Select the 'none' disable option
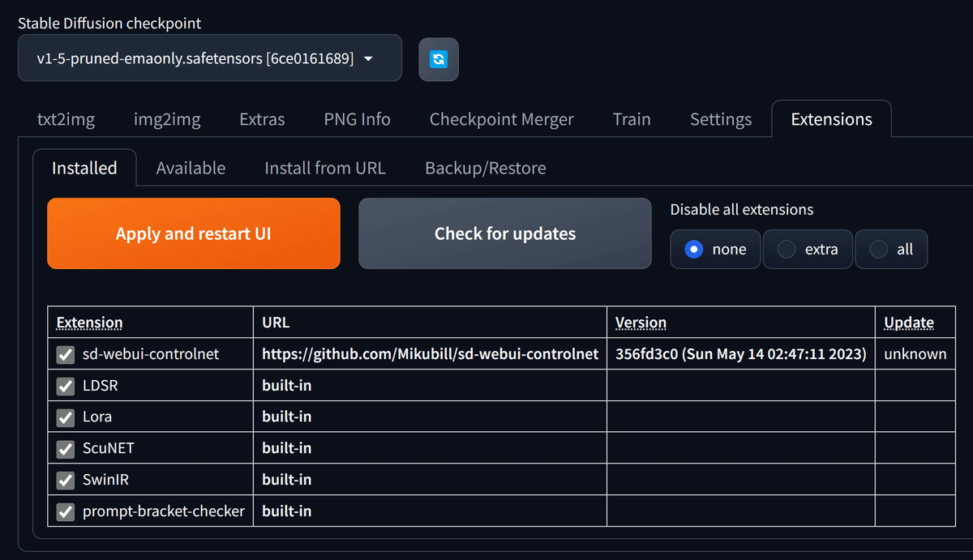Viewport: 973px width, 560px height. [715, 250]
